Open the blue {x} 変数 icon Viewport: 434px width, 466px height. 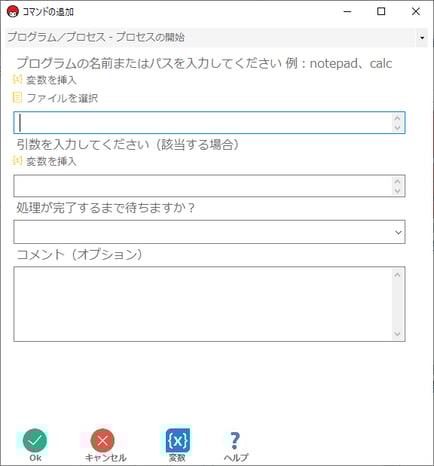tap(177, 440)
